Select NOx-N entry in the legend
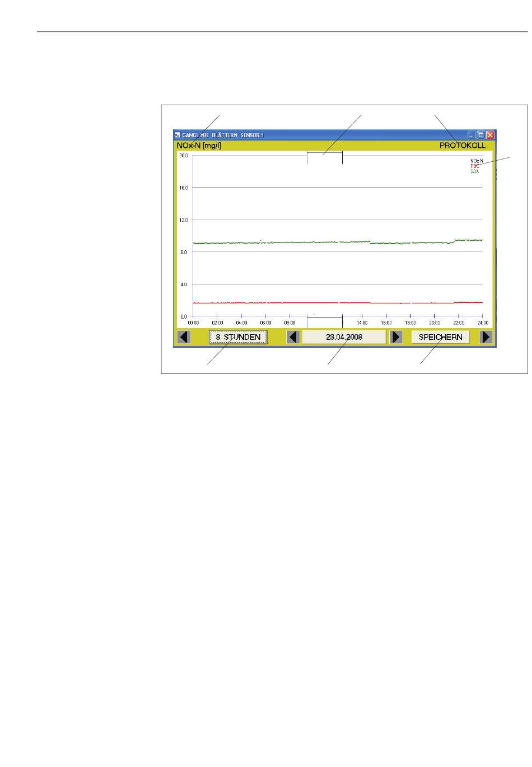 tap(476, 161)
